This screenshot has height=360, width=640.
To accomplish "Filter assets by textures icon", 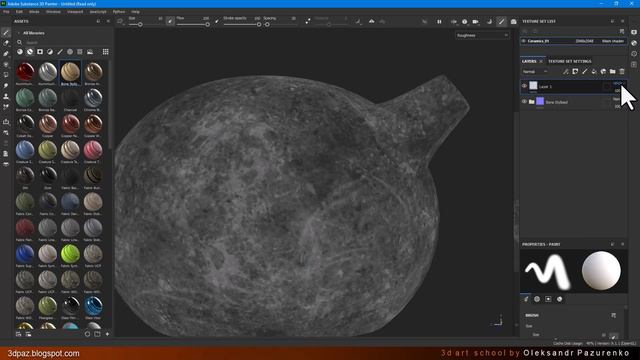I will (x=80, y=52).
